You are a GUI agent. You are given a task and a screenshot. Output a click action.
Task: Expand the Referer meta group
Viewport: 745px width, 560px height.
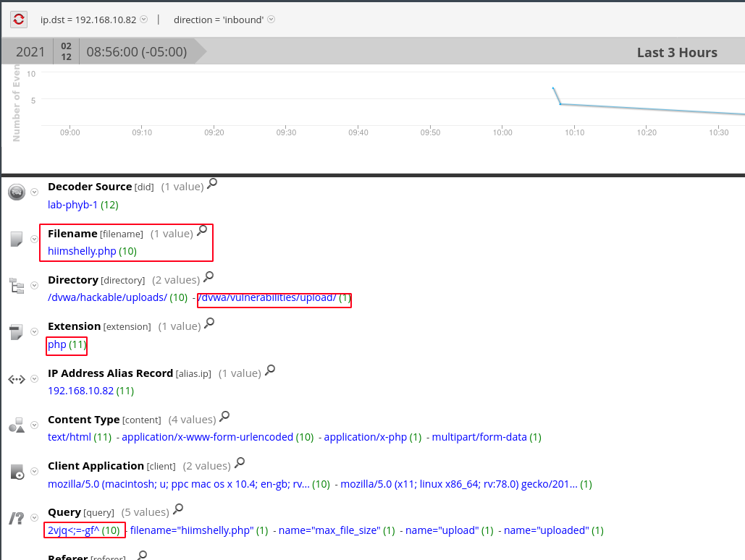point(33,556)
